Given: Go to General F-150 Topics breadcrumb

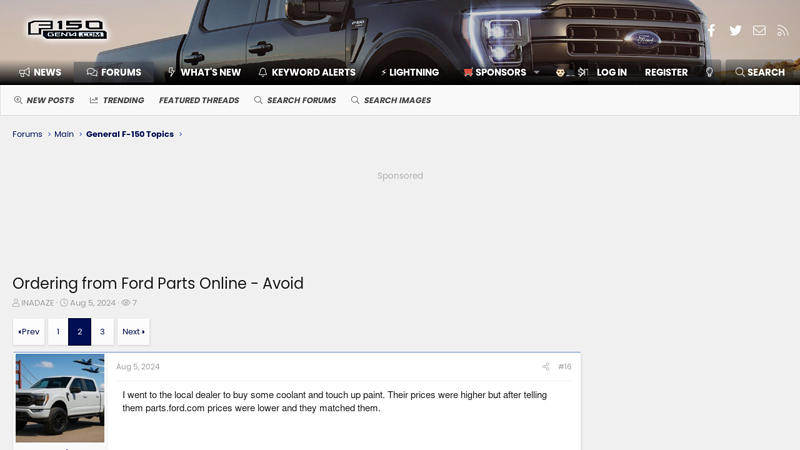Looking at the screenshot, I should coord(130,134).
